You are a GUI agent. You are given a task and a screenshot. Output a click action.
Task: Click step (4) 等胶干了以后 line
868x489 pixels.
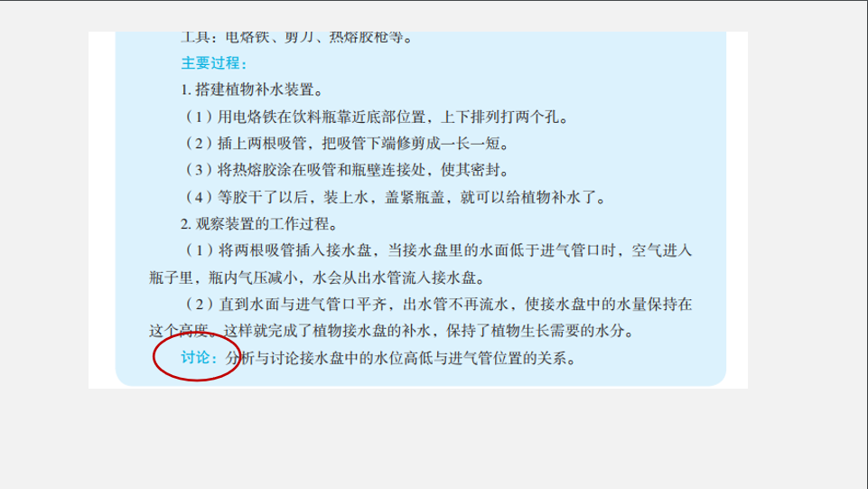[396, 197]
